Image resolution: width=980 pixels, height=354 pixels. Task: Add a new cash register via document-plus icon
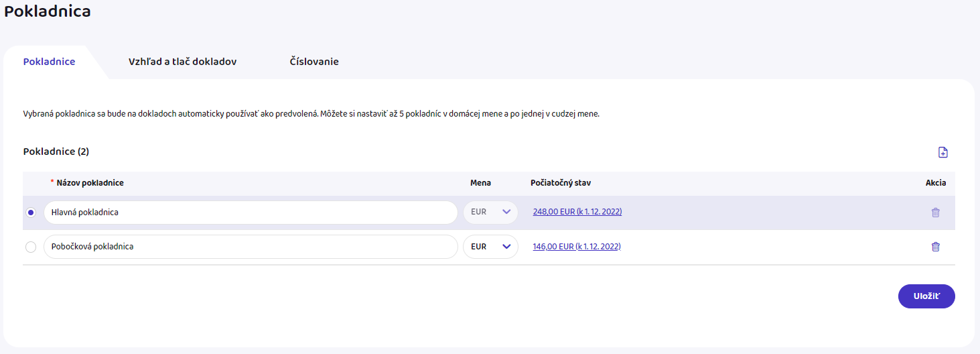coord(942,152)
